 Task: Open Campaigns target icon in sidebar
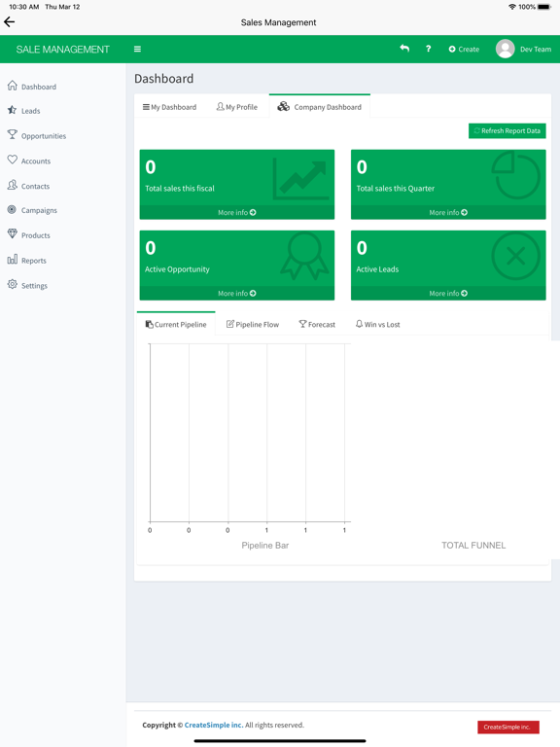[x=12, y=210]
